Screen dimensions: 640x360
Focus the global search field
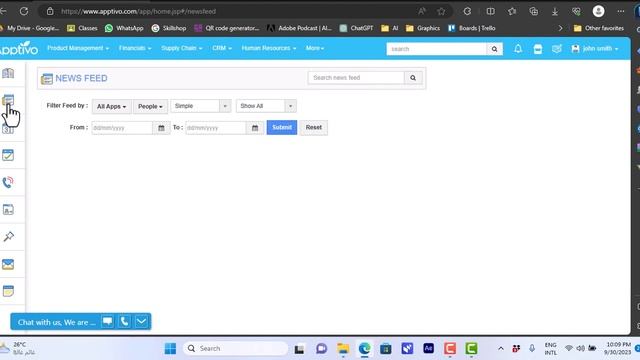point(437,49)
